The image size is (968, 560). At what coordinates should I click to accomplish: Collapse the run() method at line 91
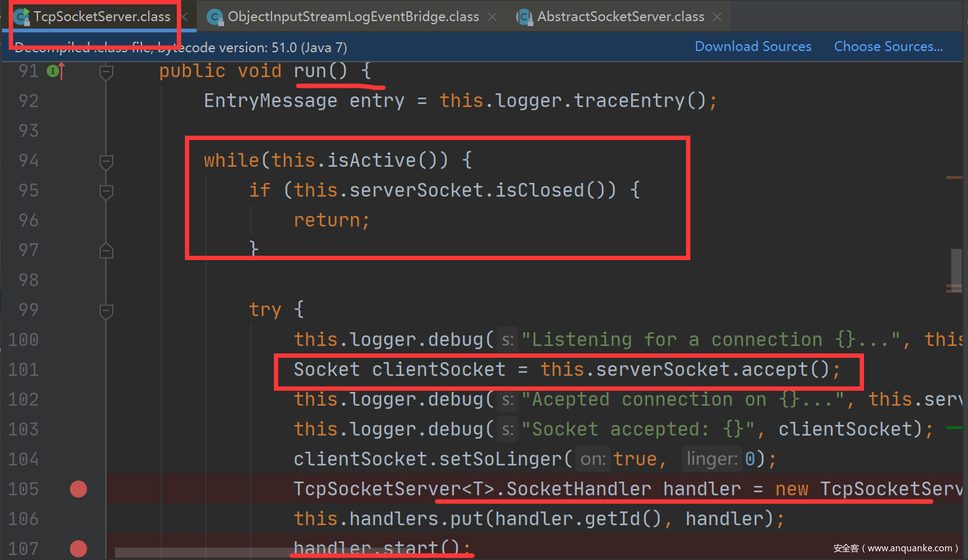(x=106, y=72)
